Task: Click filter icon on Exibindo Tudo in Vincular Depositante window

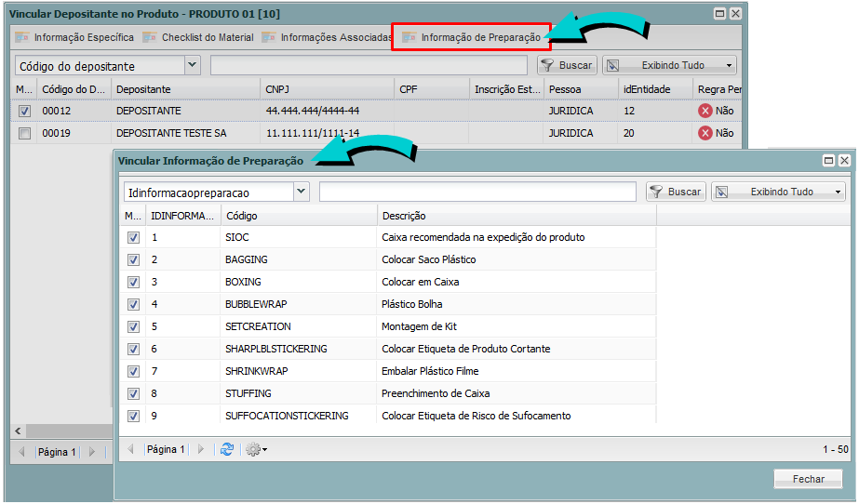Action: click(x=613, y=65)
